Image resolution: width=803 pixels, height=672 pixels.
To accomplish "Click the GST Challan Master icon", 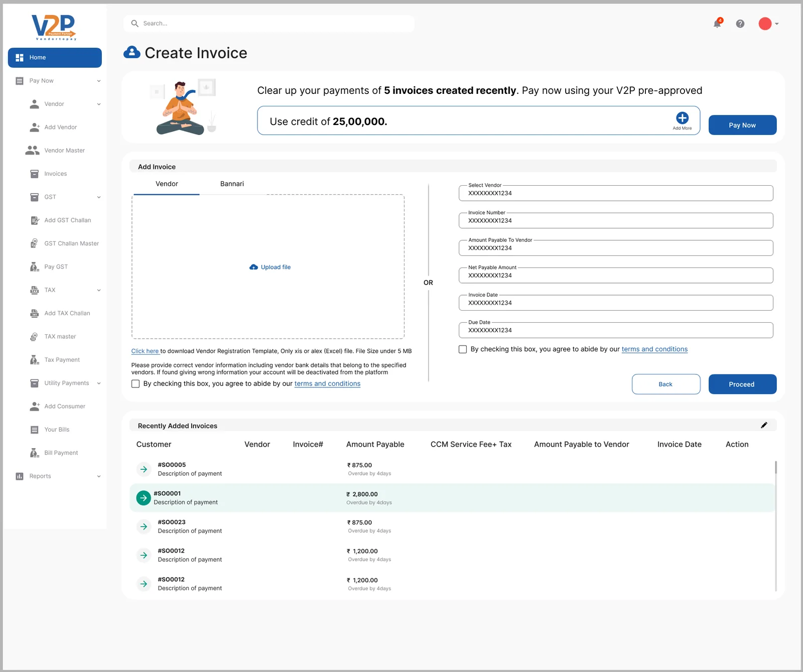I will pos(34,243).
